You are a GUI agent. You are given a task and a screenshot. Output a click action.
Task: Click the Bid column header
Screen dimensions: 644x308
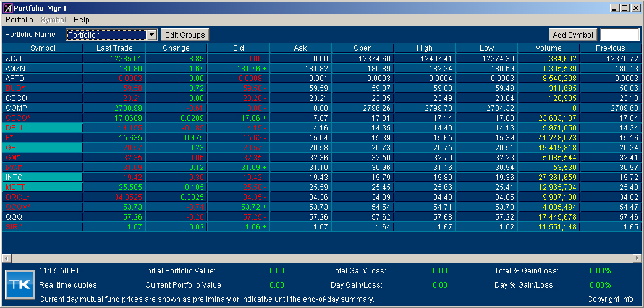click(x=238, y=48)
